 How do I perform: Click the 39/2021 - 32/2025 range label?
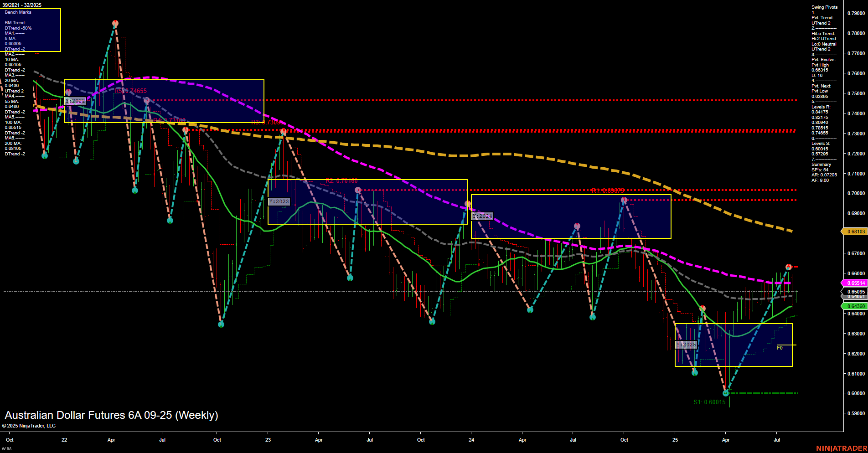[x=23, y=5]
